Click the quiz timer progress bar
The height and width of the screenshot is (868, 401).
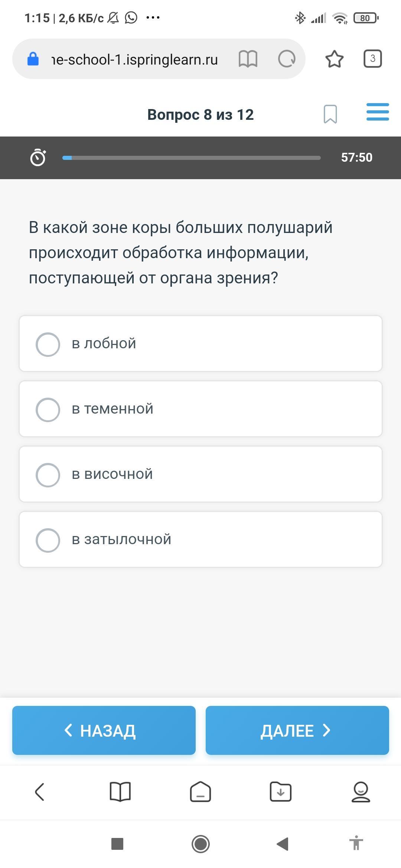191,158
